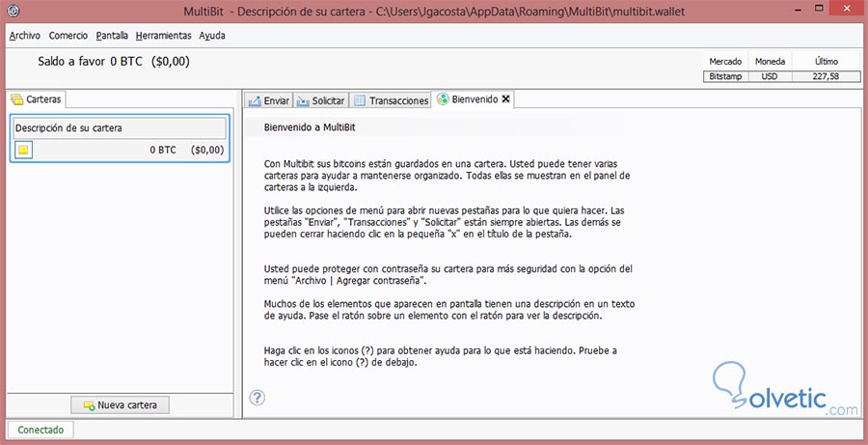This screenshot has height=445, width=868.
Task: Select the Bienvenido tab
Action: (474, 99)
